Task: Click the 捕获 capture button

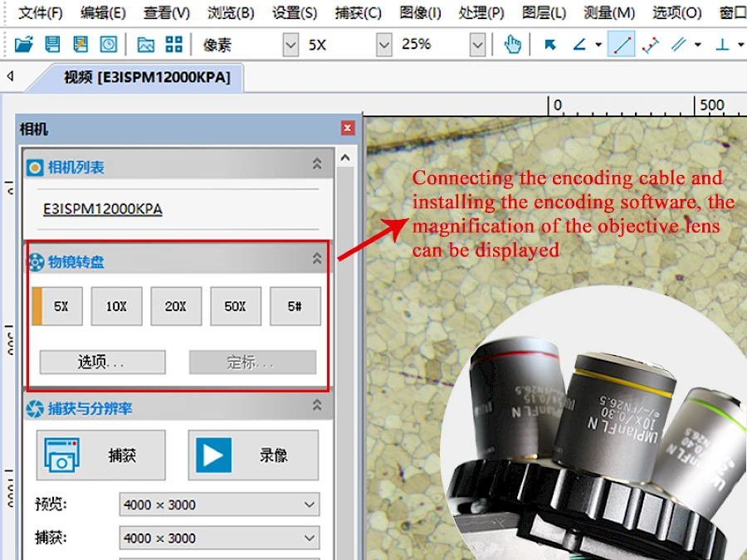Action: coord(101,455)
